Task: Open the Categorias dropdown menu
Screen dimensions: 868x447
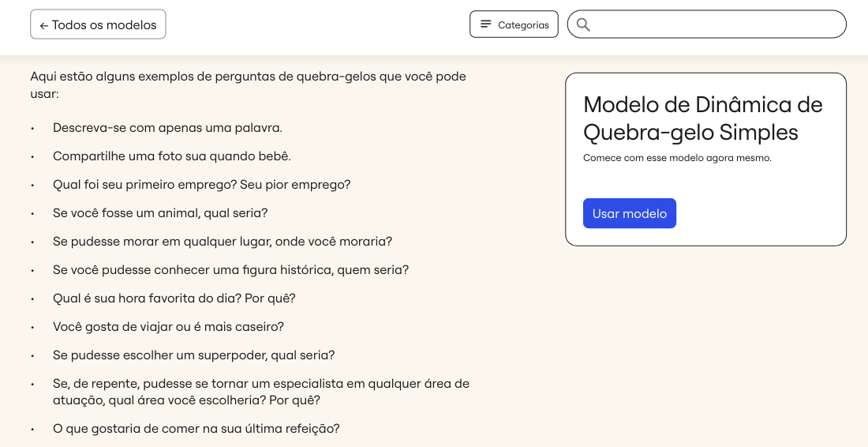Action: (x=514, y=24)
